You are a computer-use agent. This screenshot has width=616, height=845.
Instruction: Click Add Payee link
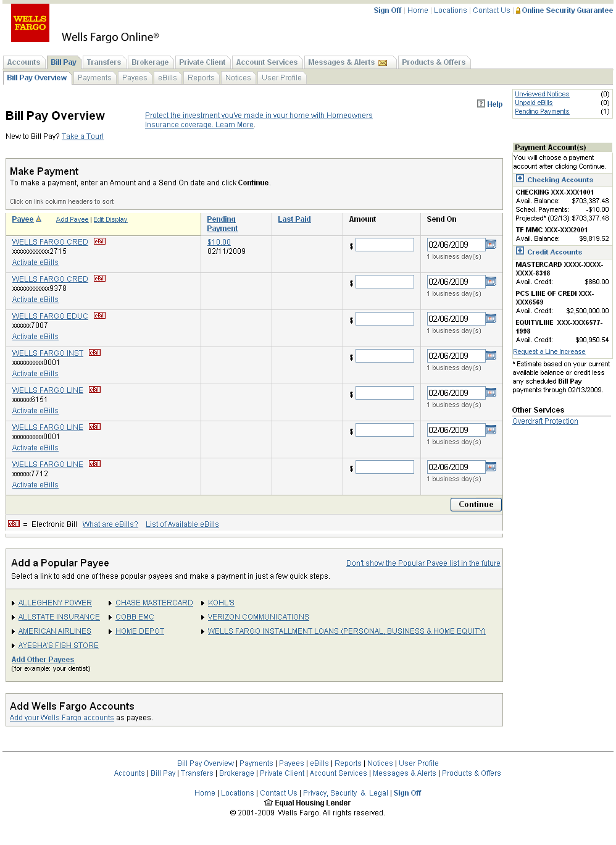[x=72, y=219]
